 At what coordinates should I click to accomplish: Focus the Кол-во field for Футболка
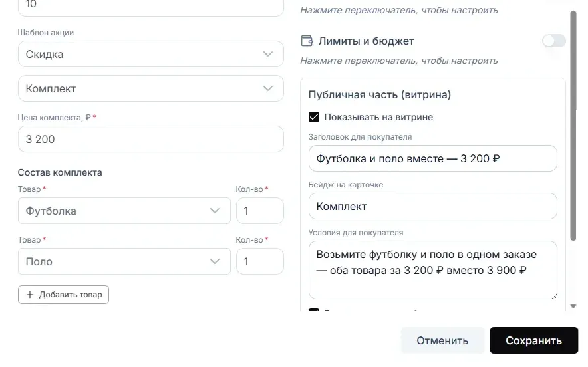[x=260, y=211]
